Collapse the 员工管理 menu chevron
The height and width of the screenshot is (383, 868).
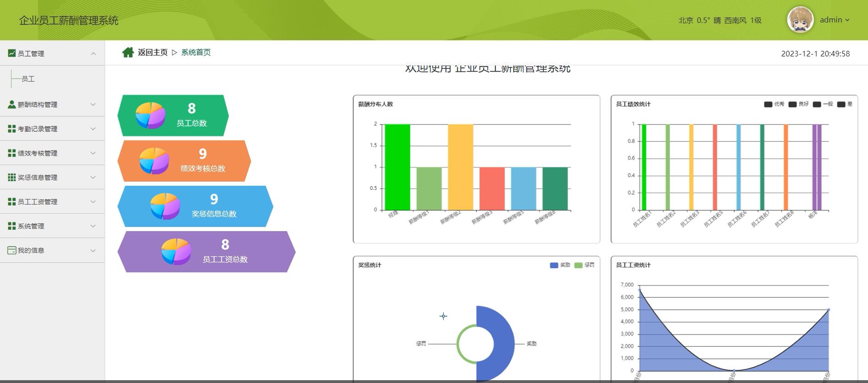pyautogui.click(x=93, y=54)
